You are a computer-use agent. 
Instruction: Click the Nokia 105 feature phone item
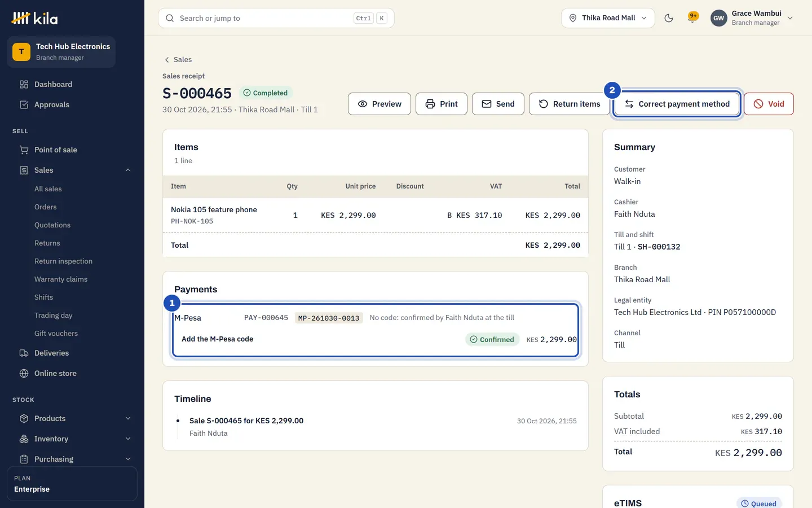214,209
